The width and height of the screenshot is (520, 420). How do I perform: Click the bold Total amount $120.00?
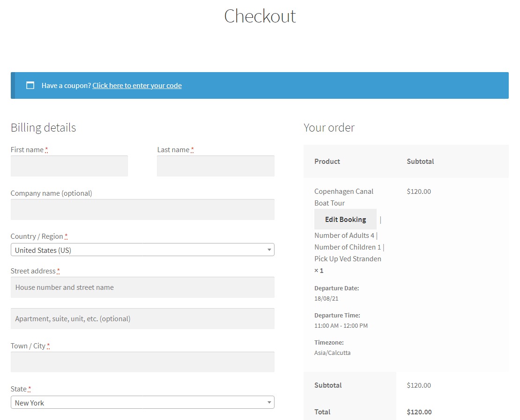419,412
